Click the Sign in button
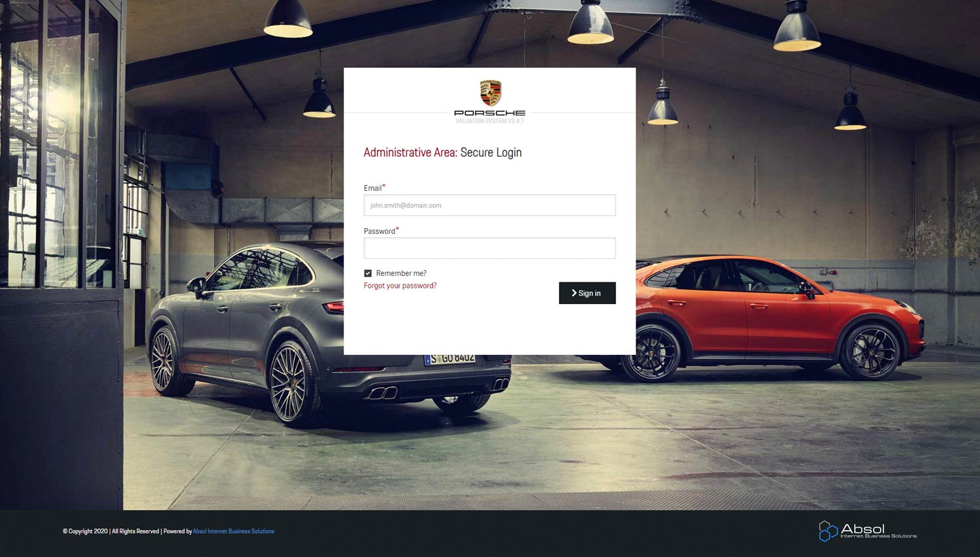This screenshot has width=980, height=557. [x=587, y=293]
